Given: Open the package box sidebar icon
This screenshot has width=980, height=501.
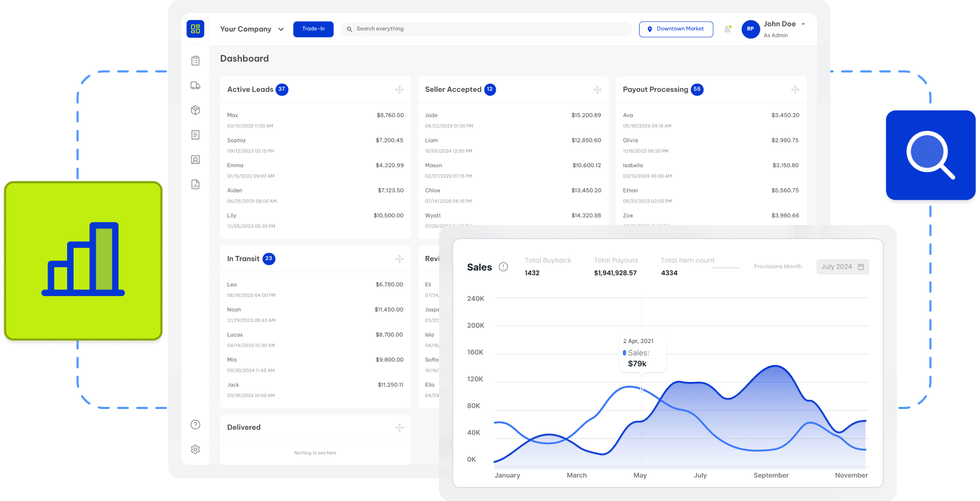Looking at the screenshot, I should click(195, 110).
